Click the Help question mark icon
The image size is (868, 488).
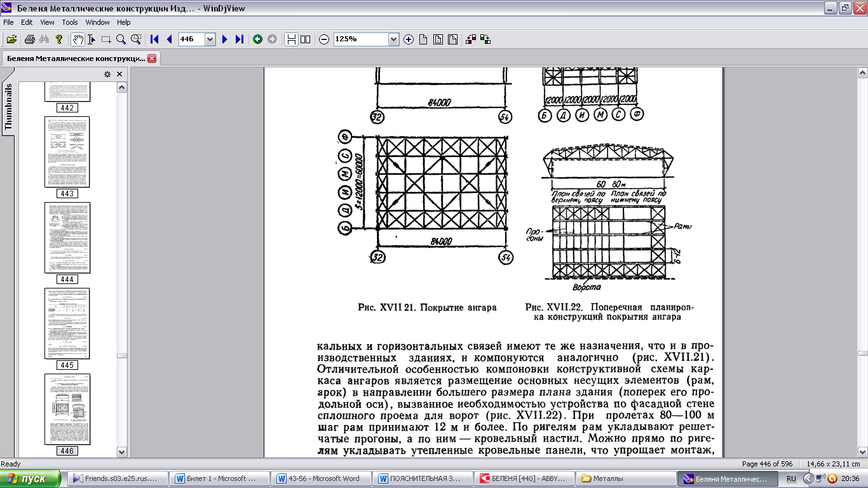pyautogui.click(x=59, y=39)
